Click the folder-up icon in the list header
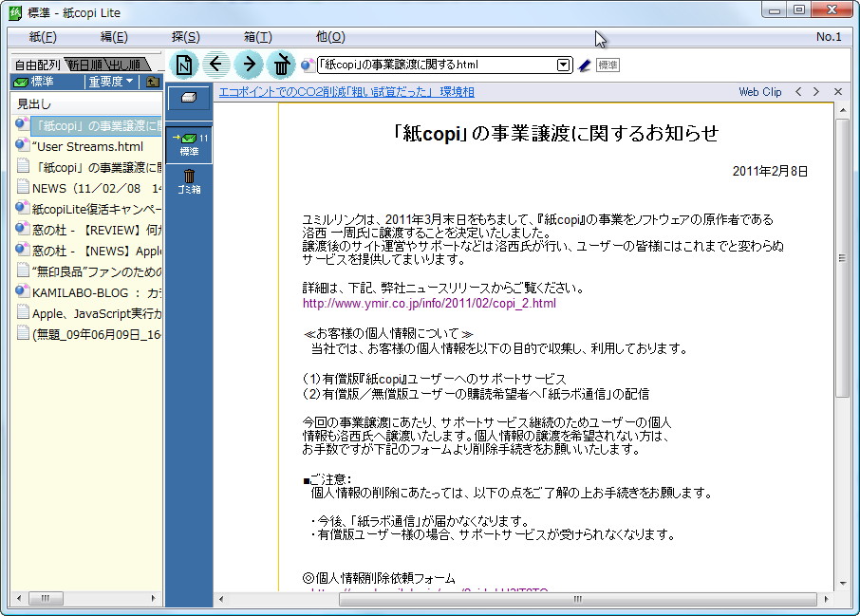Image resolution: width=860 pixels, height=616 pixels. 152,83
